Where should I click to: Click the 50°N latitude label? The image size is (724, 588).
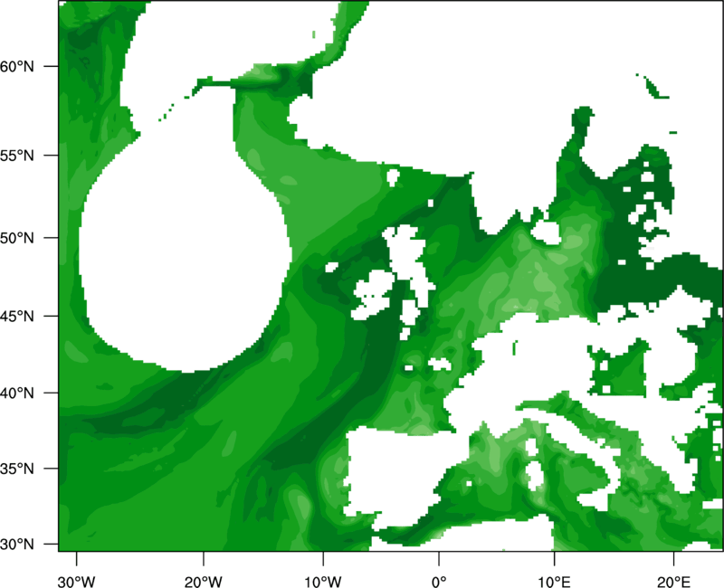17,238
